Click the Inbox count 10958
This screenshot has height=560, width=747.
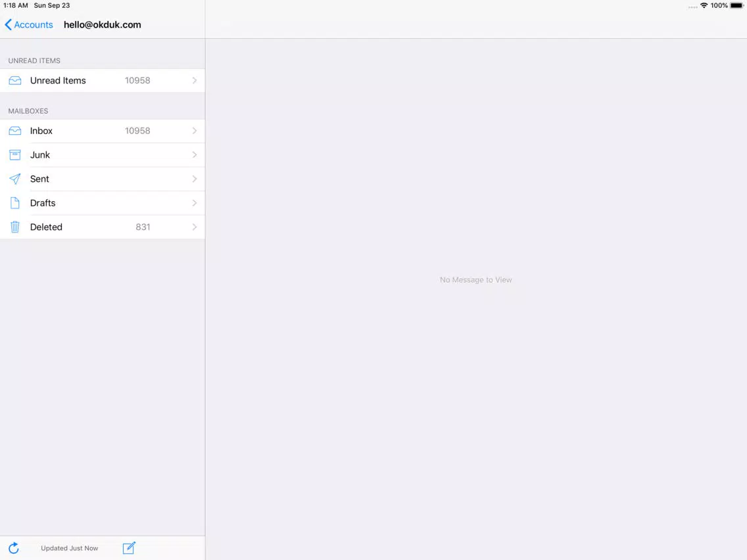point(137,131)
